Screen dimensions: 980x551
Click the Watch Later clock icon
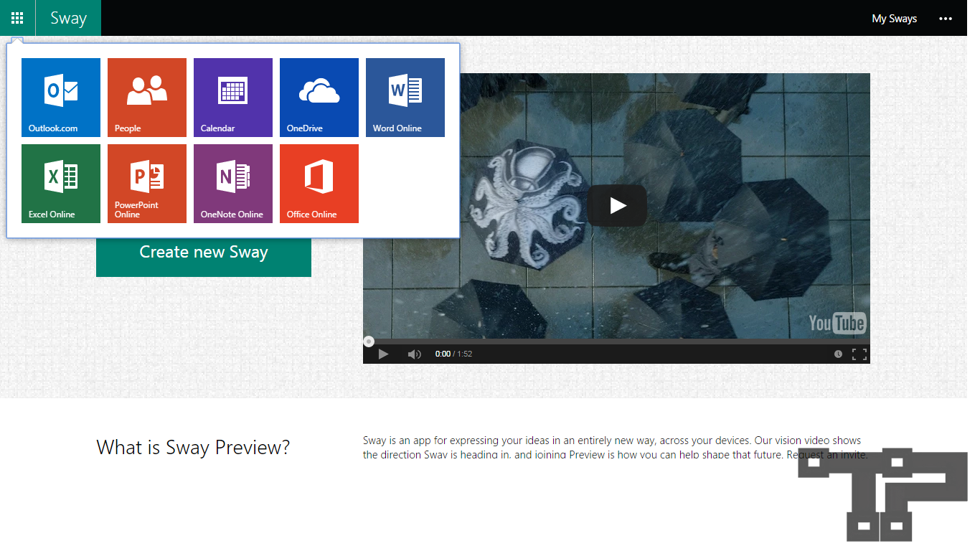click(x=838, y=354)
